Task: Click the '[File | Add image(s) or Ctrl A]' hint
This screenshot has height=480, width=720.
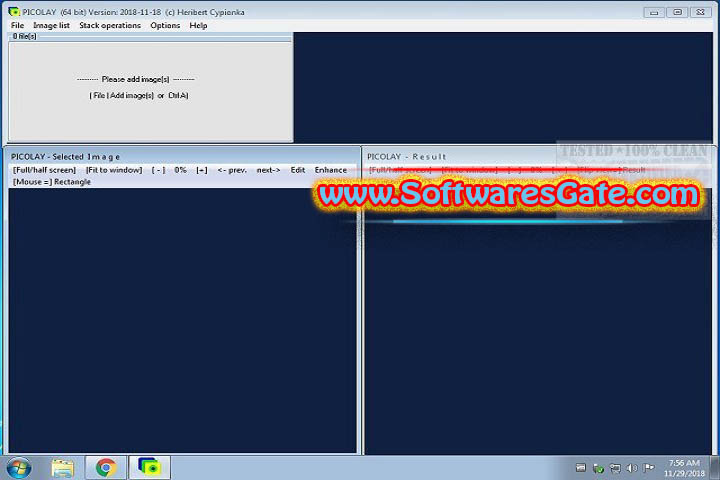Action: tap(139, 96)
